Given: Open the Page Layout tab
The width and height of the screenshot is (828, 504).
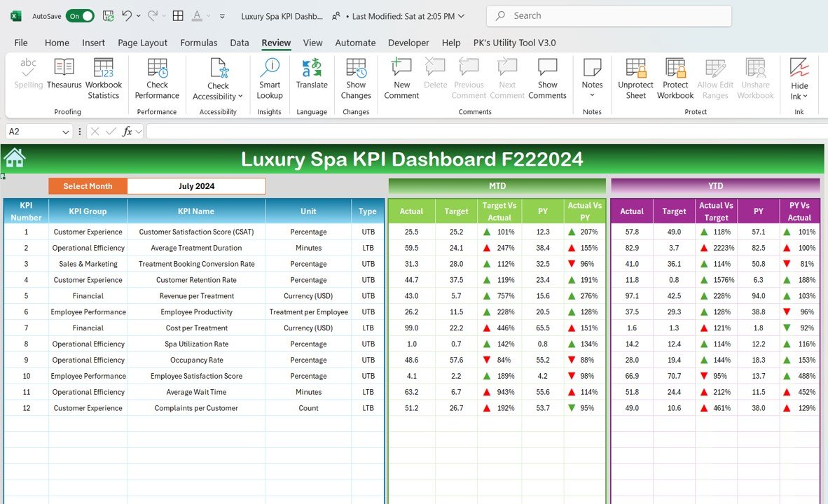Looking at the screenshot, I should 143,43.
